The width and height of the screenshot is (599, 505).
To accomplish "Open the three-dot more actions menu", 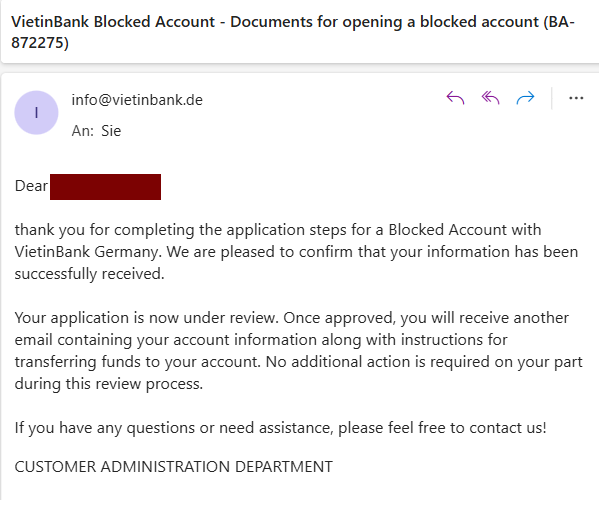I will 576,99.
